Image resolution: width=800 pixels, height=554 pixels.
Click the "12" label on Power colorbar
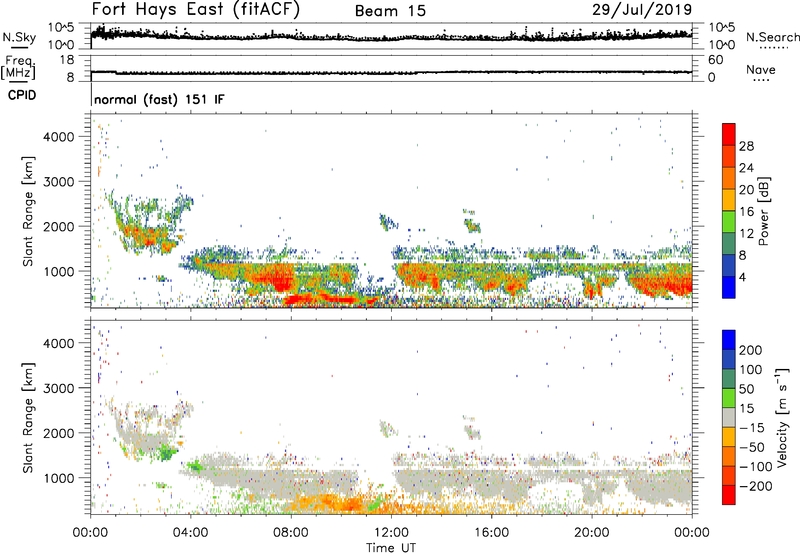point(746,234)
